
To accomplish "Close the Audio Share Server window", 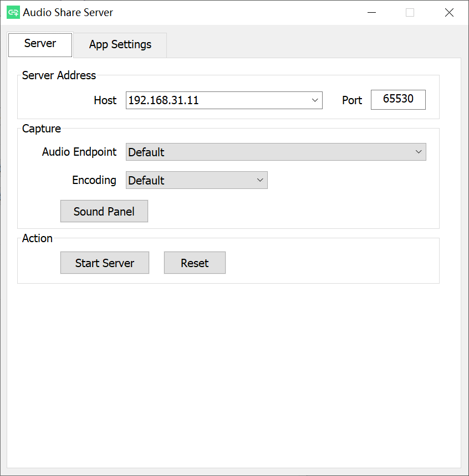I will point(449,13).
